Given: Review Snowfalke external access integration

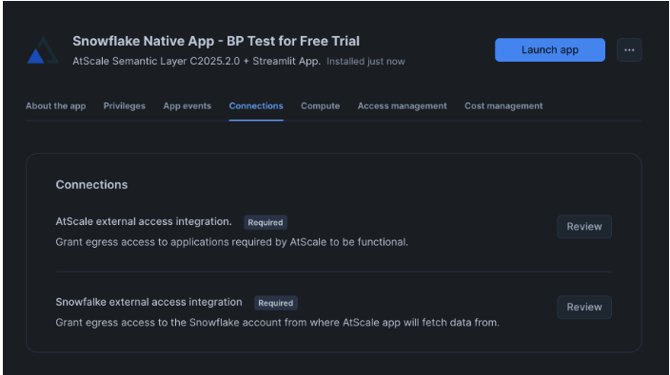Looking at the screenshot, I should point(584,307).
